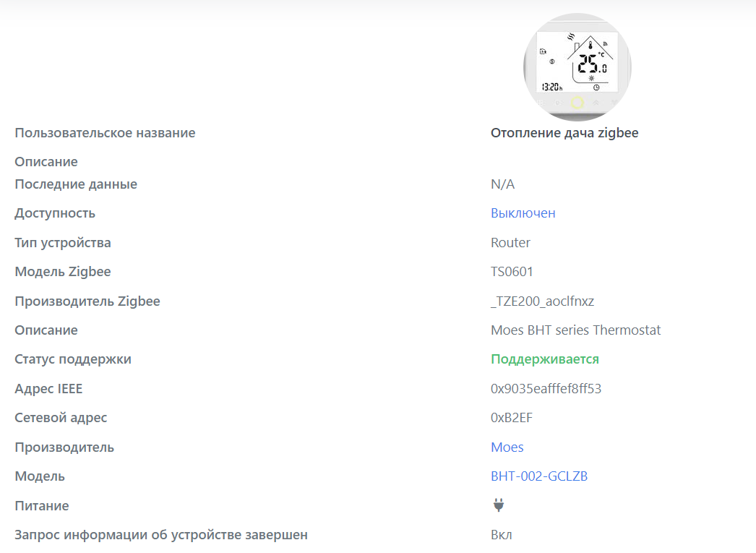
Task: Click the Статус поддержки row label
Action: tap(72, 359)
